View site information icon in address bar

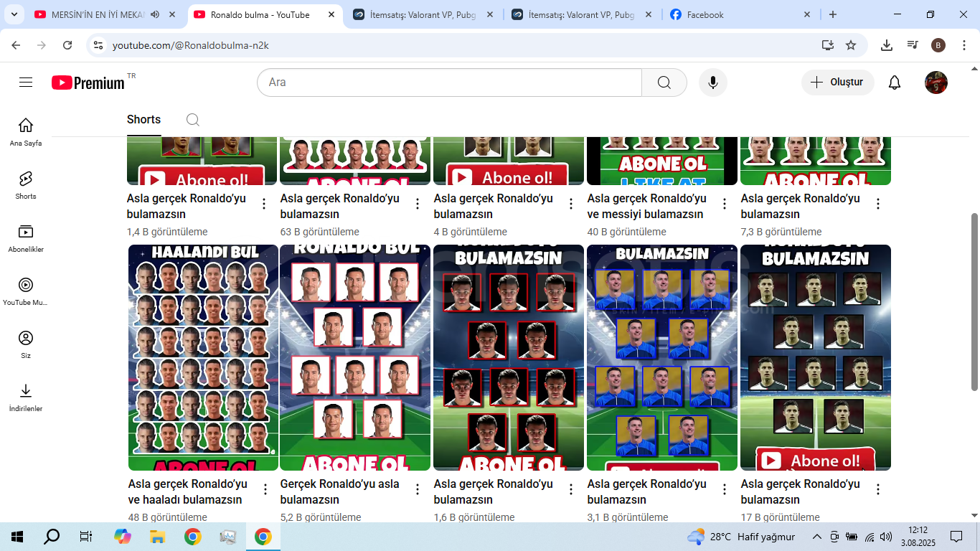coord(99,45)
